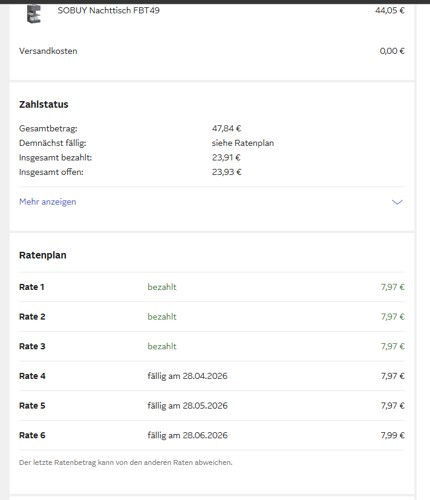The image size is (430, 500).
Task: Click the 7,99 € amount of Rate 6
Action: coord(393,435)
